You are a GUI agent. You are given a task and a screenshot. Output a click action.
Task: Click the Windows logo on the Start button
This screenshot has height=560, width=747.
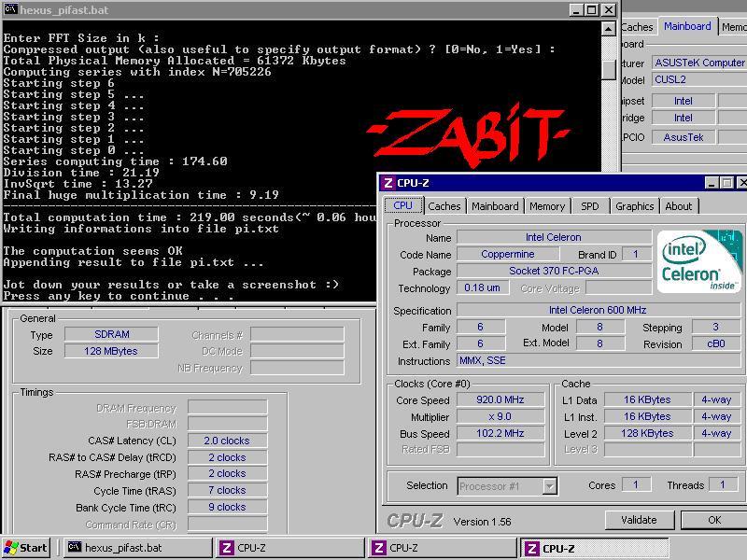[x=10, y=548]
